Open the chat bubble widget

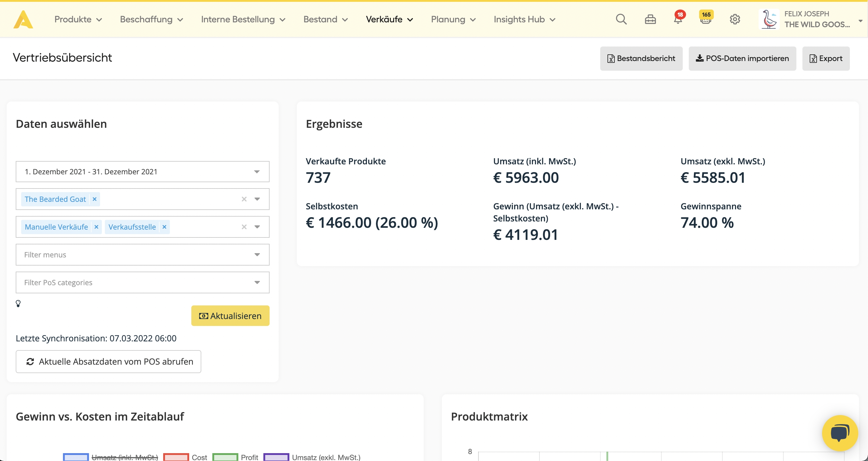pyautogui.click(x=839, y=433)
